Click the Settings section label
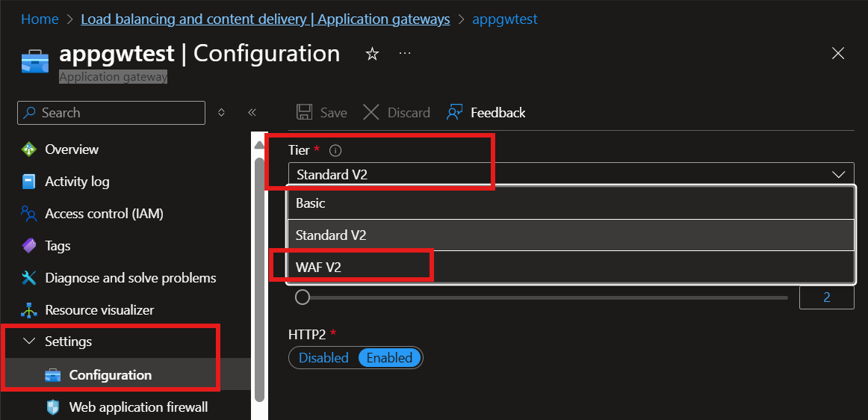 coord(68,342)
